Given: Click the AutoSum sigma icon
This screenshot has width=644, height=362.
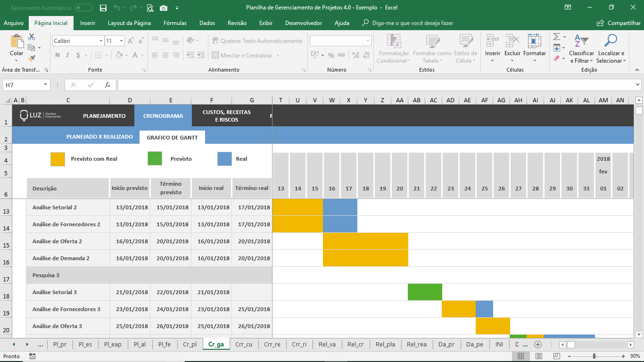Looking at the screenshot, I should (556, 37).
